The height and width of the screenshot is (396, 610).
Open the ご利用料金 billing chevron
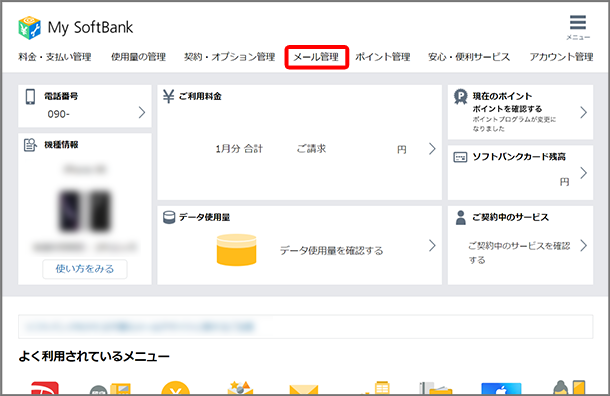[432, 149]
